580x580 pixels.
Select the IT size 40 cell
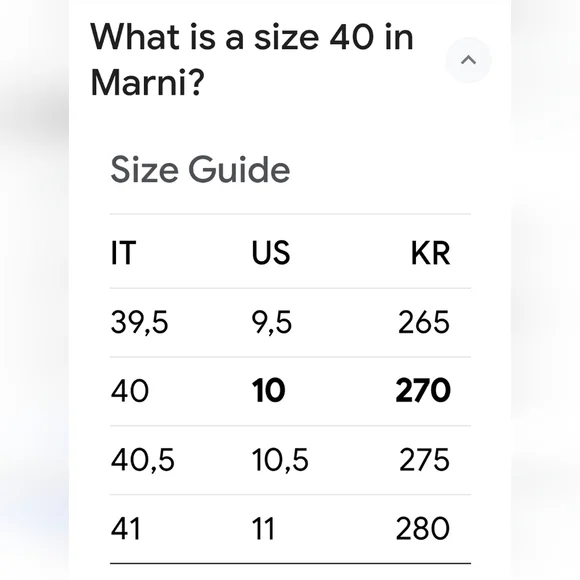129,391
